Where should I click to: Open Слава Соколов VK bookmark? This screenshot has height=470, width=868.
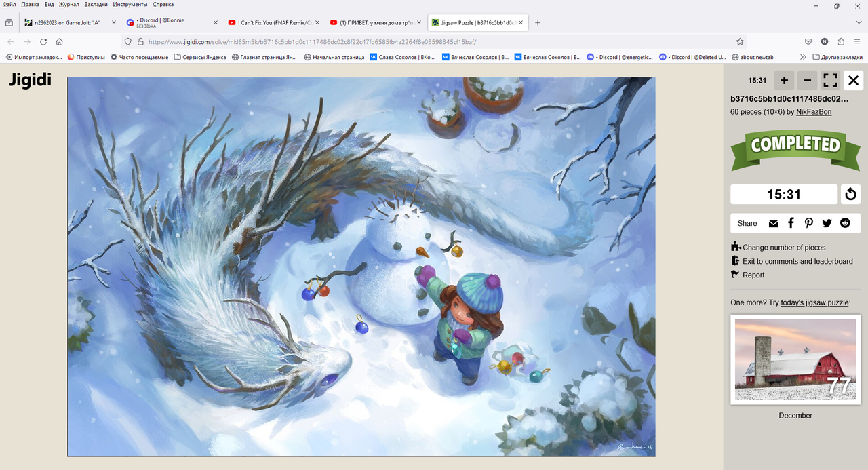(402, 57)
